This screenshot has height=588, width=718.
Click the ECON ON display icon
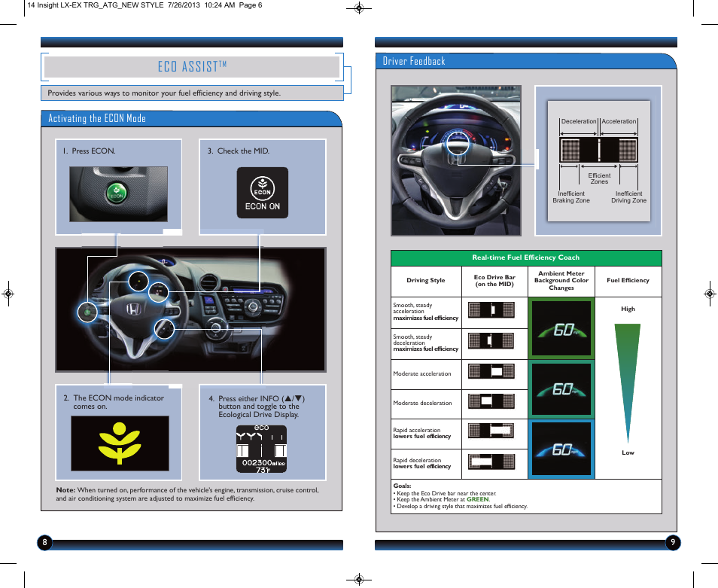(x=263, y=192)
